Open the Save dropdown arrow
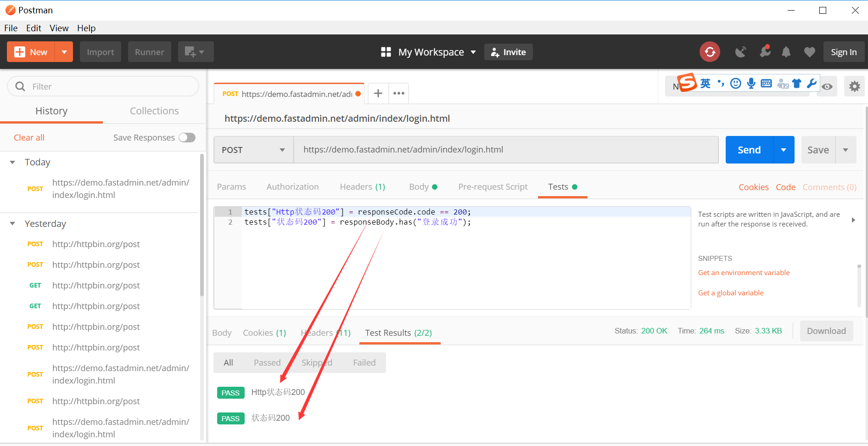868x446 pixels. click(846, 150)
